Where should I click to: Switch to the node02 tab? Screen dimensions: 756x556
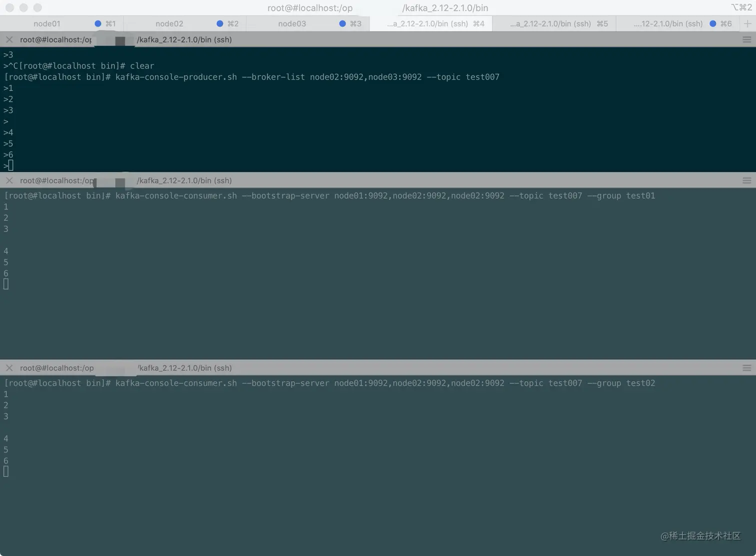click(x=184, y=23)
